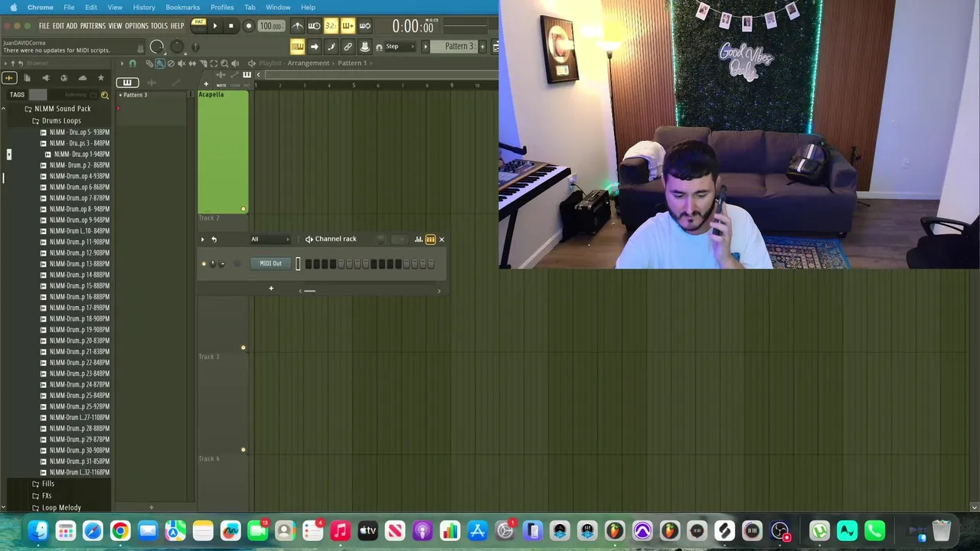This screenshot has height=551, width=980.
Task: Open the PATTERNS menu
Action: tap(93, 26)
